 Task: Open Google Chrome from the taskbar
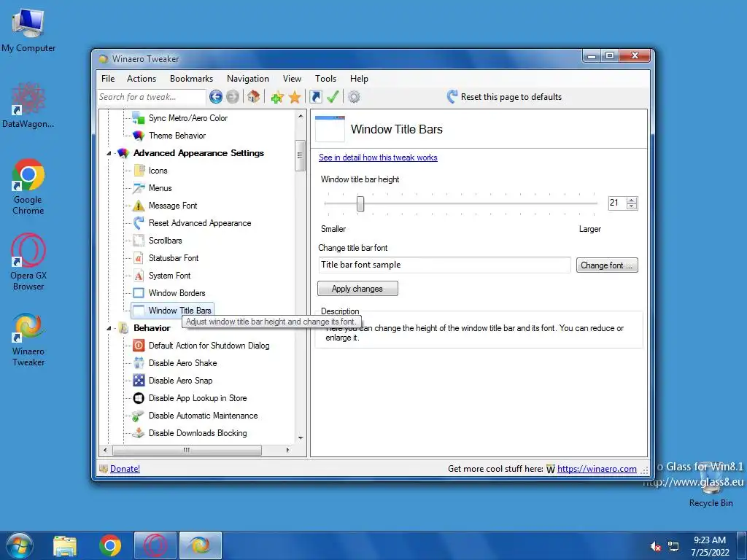[x=110, y=545]
